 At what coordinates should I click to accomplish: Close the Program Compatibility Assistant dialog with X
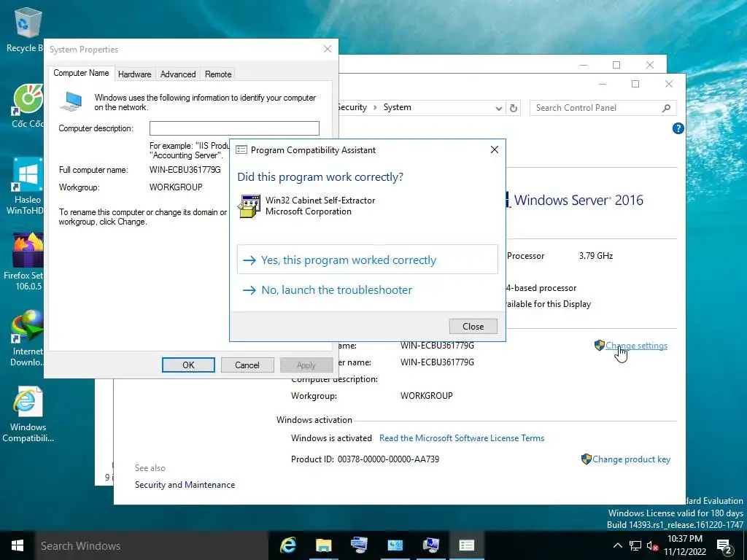pyautogui.click(x=495, y=149)
